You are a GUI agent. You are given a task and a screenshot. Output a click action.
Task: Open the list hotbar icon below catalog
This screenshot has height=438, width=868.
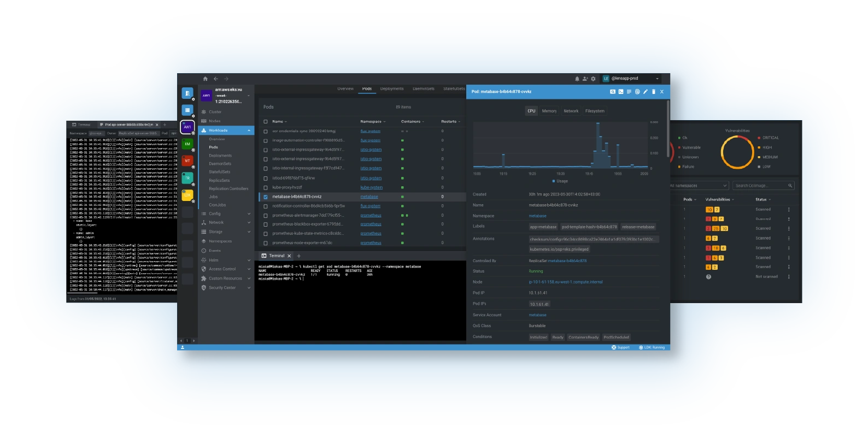coord(187,110)
